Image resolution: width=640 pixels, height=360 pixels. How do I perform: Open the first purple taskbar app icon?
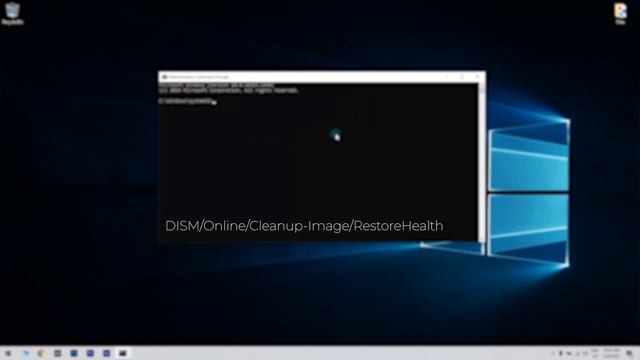(90, 353)
